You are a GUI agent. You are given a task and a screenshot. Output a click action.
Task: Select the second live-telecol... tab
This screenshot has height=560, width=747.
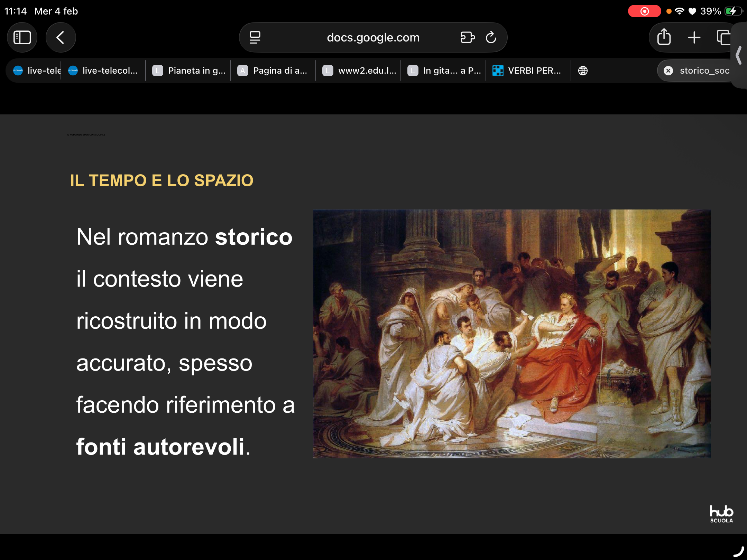[103, 71]
